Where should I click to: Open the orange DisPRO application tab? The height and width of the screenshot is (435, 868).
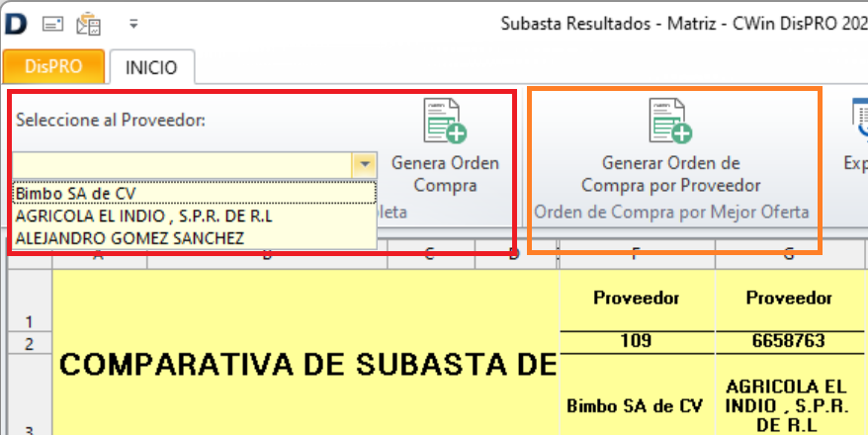[x=52, y=67]
